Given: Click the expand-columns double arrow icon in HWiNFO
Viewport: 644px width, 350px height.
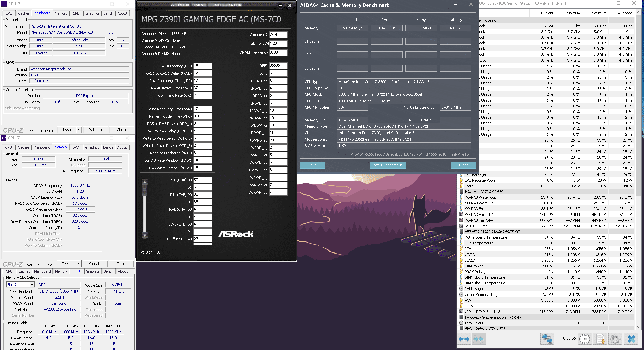Looking at the screenshot, I should click(x=464, y=339).
